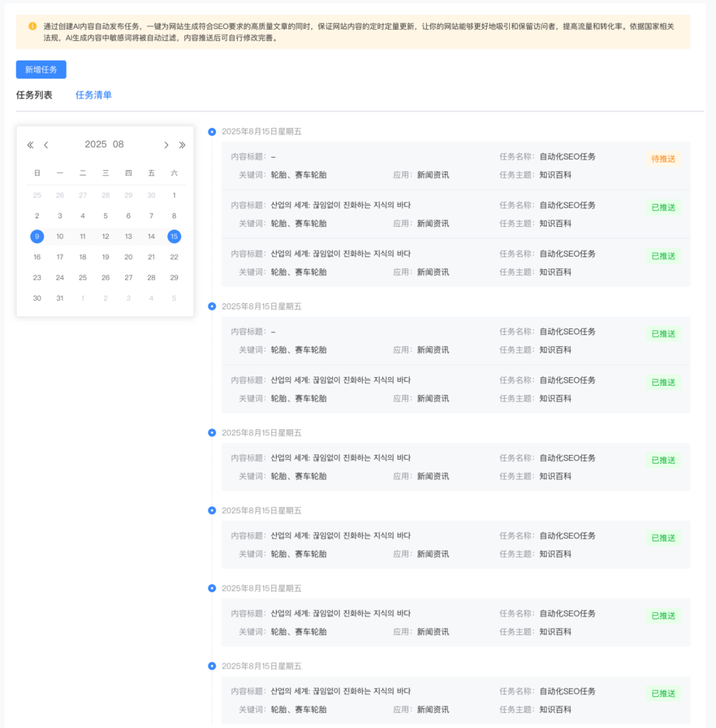Select highlighted date 15 in calendar
Viewport: 716px width, 728px height.
pos(174,236)
